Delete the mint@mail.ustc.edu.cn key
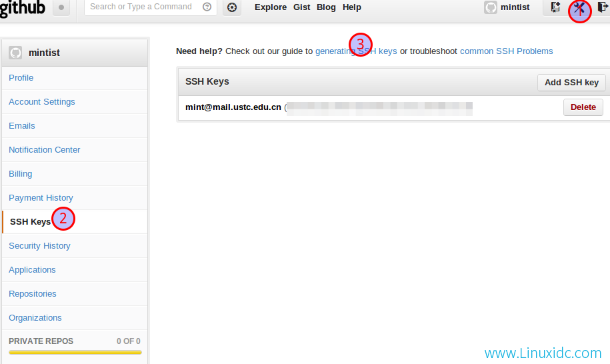The width and height of the screenshot is (610, 364). tap(583, 107)
